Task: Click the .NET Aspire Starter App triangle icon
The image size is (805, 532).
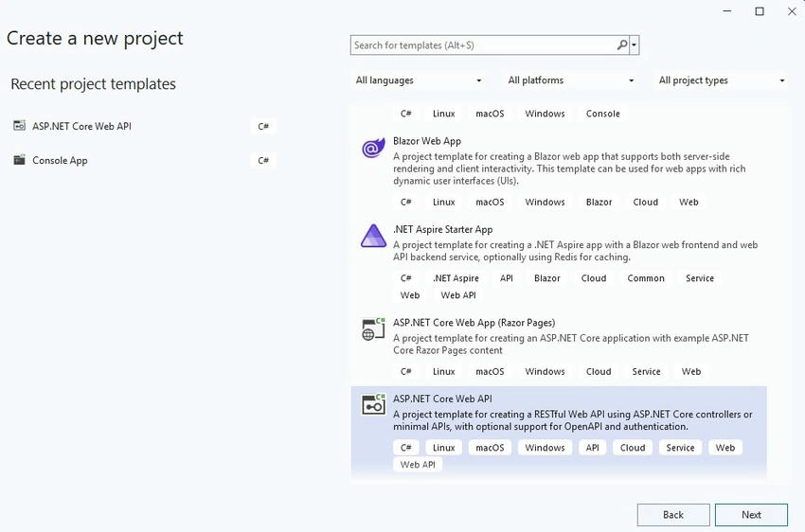Action: click(x=373, y=236)
